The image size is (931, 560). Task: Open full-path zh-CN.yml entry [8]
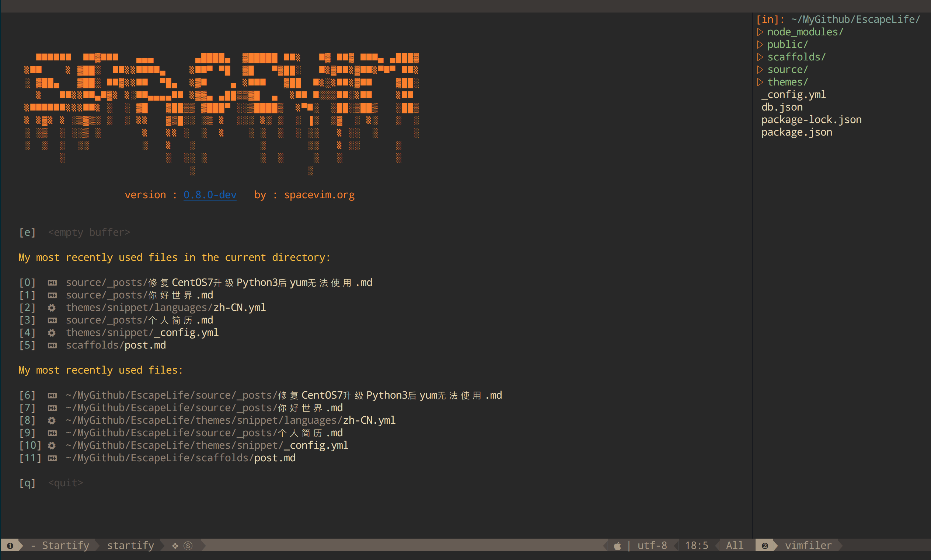(208, 420)
